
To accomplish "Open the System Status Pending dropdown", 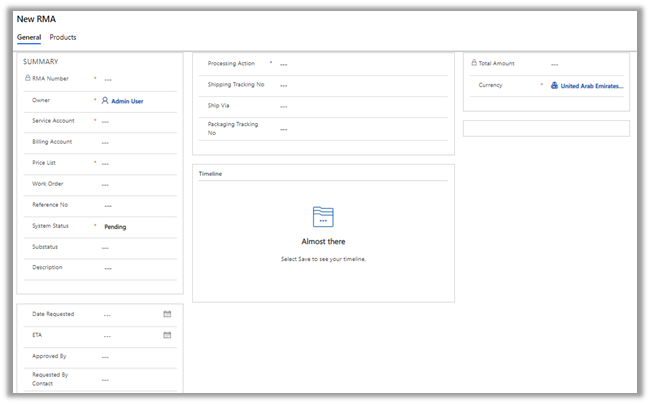I will 135,227.
